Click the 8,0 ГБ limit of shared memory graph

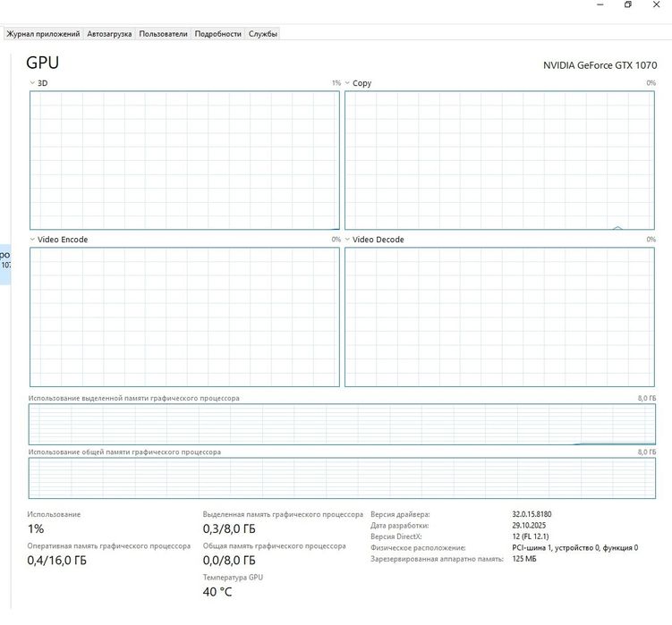point(647,452)
